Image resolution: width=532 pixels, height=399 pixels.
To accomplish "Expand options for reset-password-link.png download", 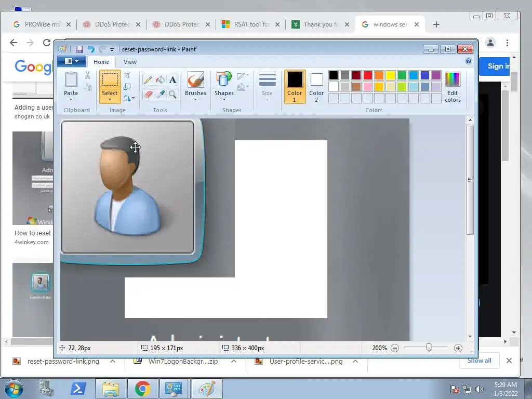I will click(x=113, y=362).
